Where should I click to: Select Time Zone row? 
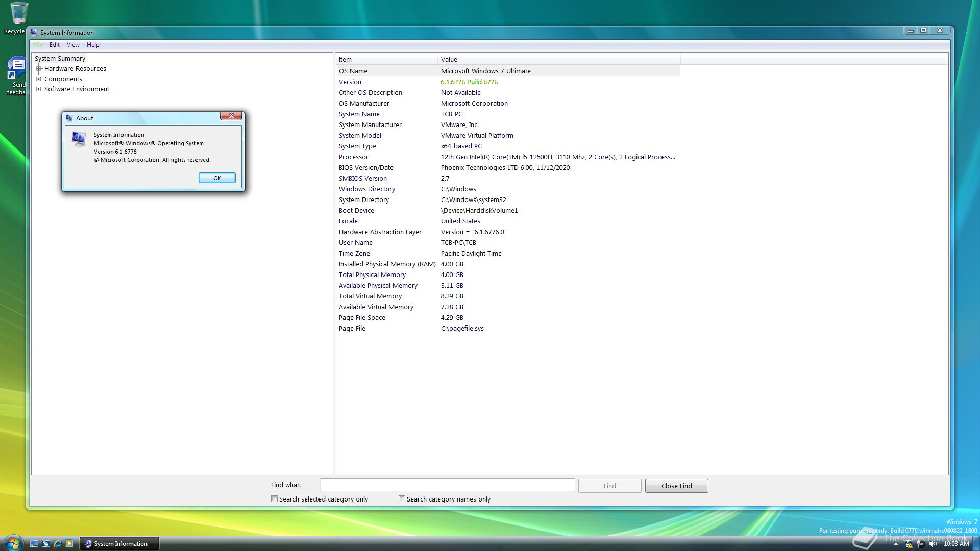pyautogui.click(x=508, y=254)
